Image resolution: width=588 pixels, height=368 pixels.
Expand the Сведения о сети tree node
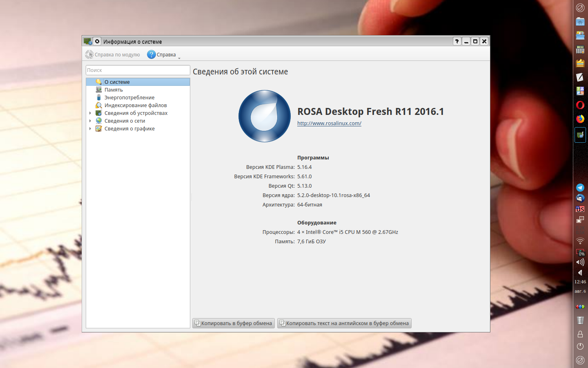[x=90, y=121]
